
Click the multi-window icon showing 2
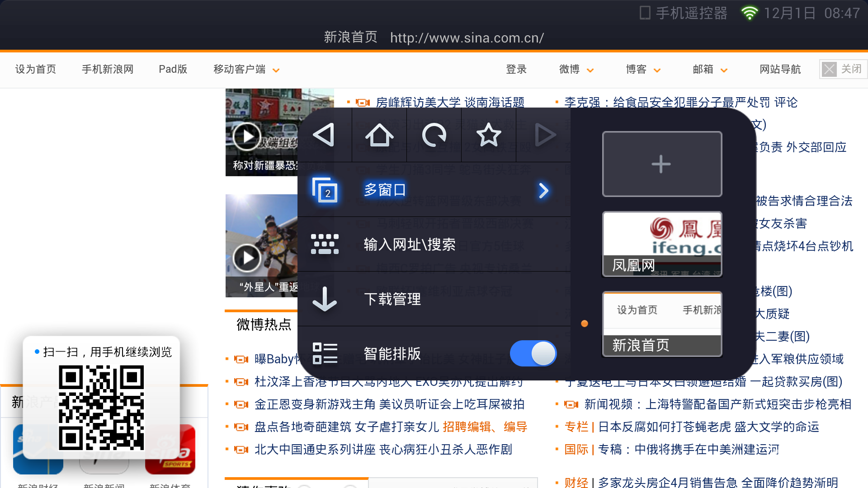coord(325,190)
